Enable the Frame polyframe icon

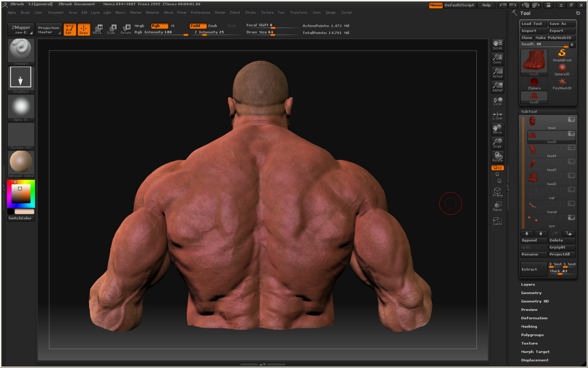498,192
